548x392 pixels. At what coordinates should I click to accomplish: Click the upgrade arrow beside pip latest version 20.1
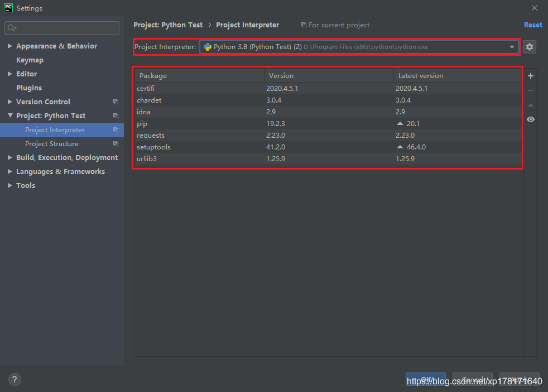[x=400, y=124]
